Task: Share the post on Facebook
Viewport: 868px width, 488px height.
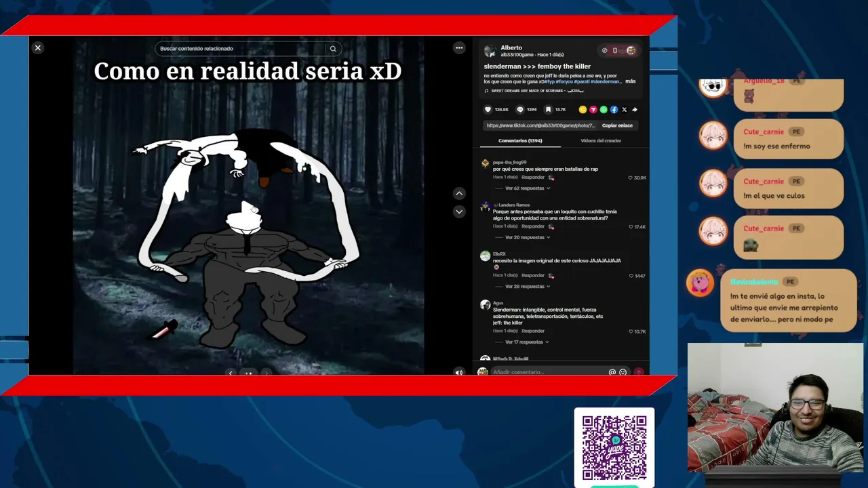Action: tap(614, 109)
